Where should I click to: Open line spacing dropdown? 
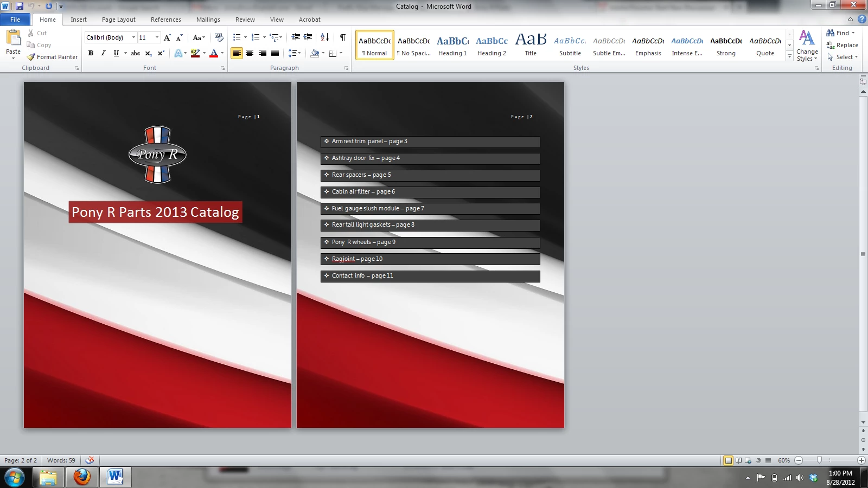point(294,53)
